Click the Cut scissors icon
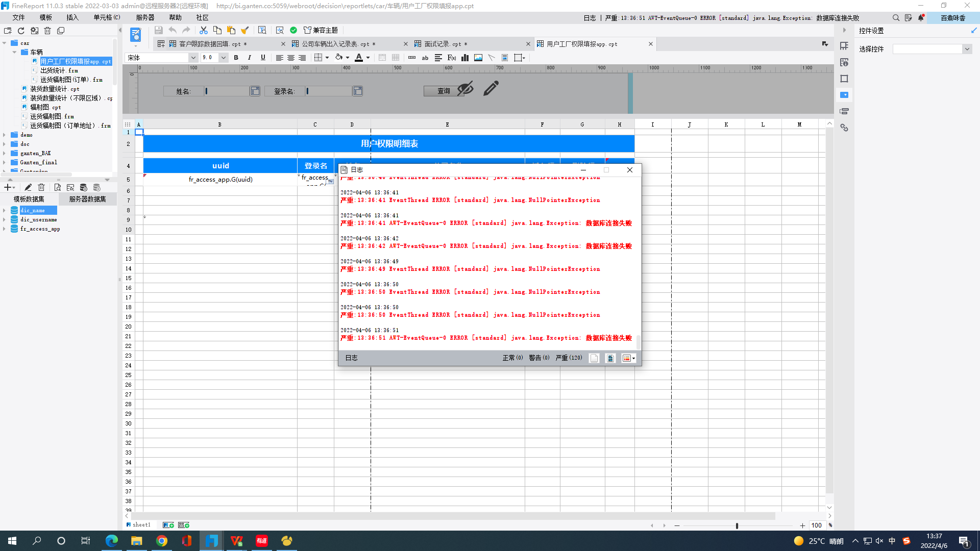This screenshot has height=551, width=980. pyautogui.click(x=204, y=30)
